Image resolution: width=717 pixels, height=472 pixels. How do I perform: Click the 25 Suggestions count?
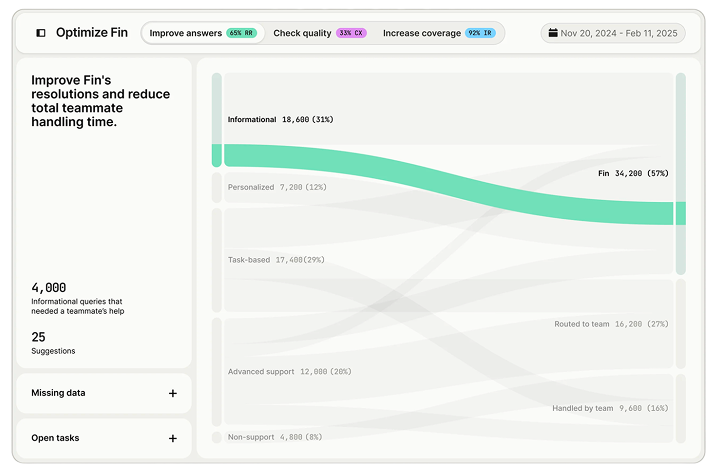[38, 337]
